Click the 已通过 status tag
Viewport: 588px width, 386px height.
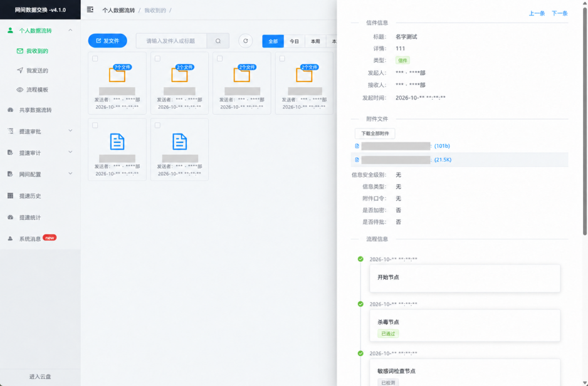[388, 333]
